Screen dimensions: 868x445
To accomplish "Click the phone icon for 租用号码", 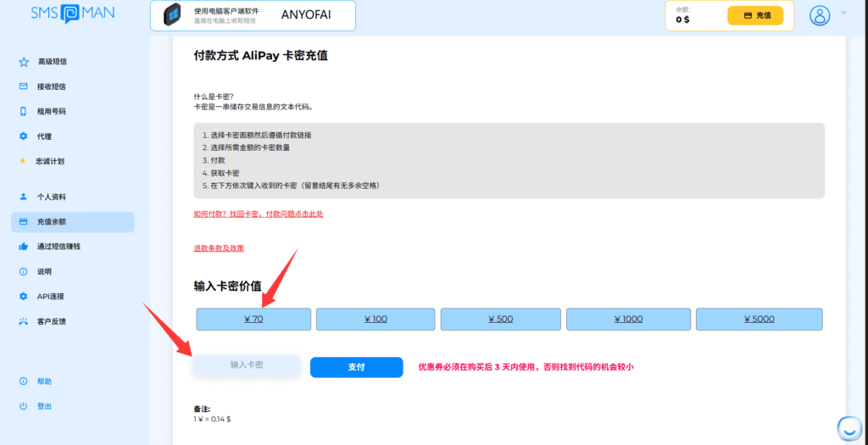I will tap(23, 111).
